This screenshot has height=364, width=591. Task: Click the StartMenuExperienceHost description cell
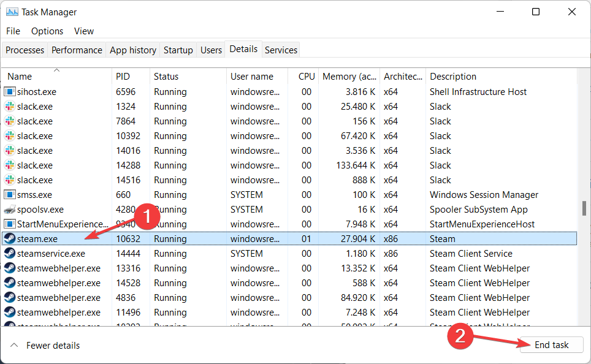482,224
